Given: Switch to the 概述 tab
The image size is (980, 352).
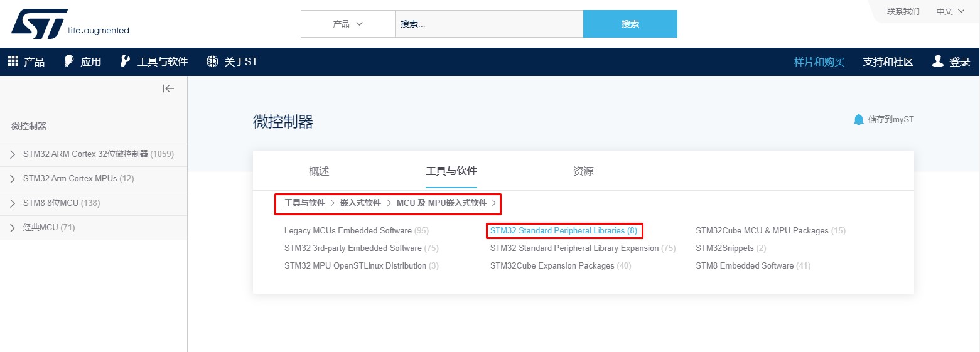Looking at the screenshot, I should [319, 171].
